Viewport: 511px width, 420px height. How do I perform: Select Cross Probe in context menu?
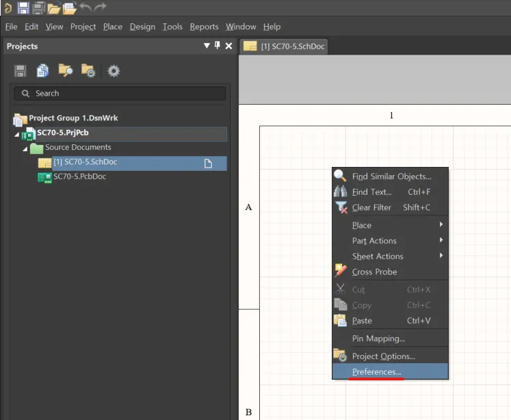click(390, 272)
